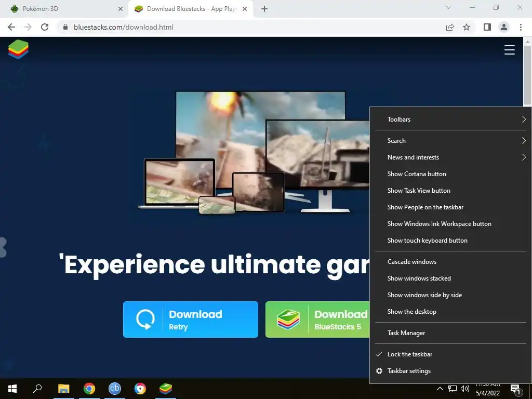Expand the Search submenu

(450, 140)
